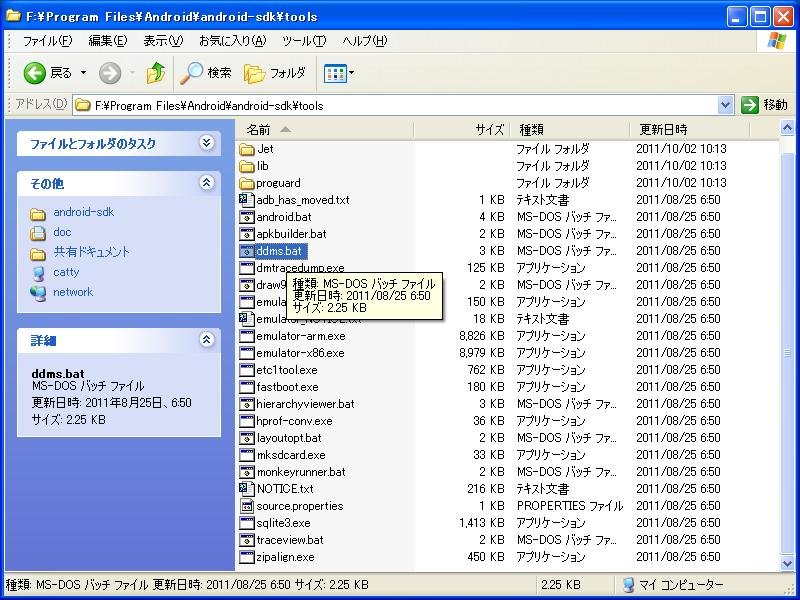This screenshot has width=800, height=600.
Task: Click the Jet folder icon
Action: pyautogui.click(x=247, y=149)
